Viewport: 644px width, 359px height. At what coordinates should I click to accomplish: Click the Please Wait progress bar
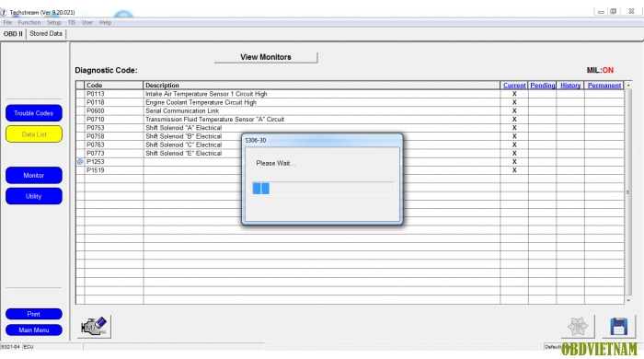(323, 189)
